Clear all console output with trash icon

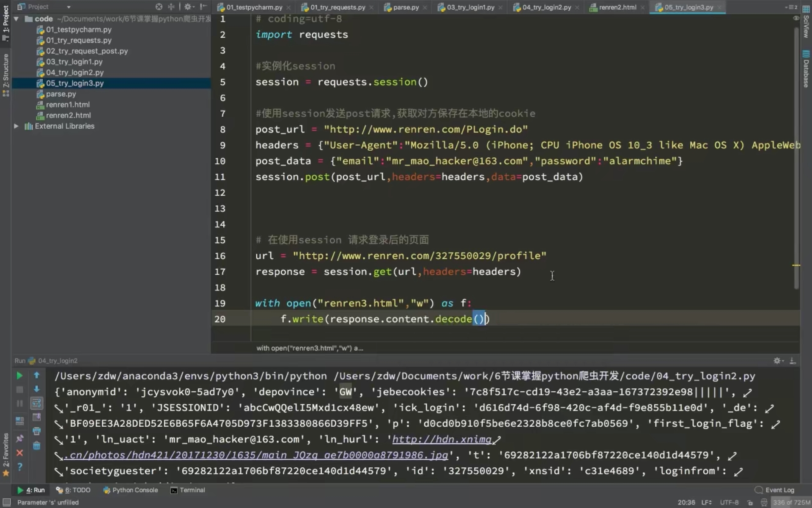point(37,446)
